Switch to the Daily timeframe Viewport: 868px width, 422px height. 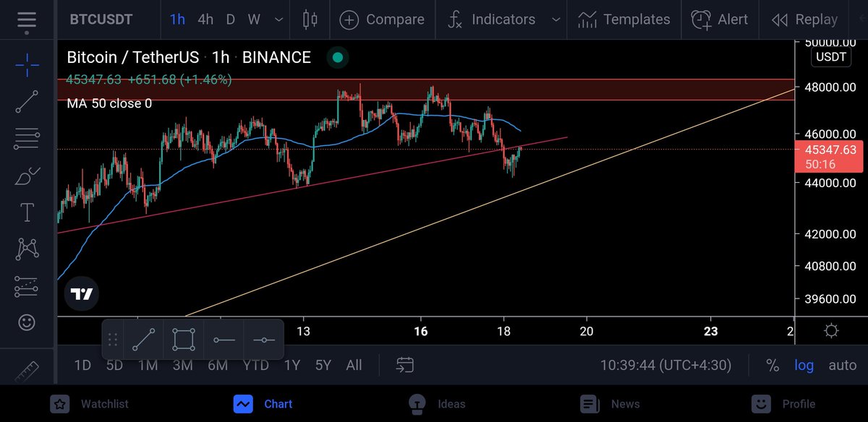pos(230,20)
